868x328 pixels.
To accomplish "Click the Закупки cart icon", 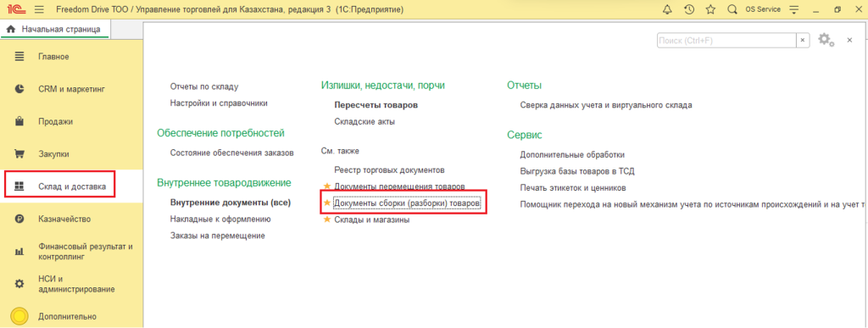I will pyautogui.click(x=19, y=153).
